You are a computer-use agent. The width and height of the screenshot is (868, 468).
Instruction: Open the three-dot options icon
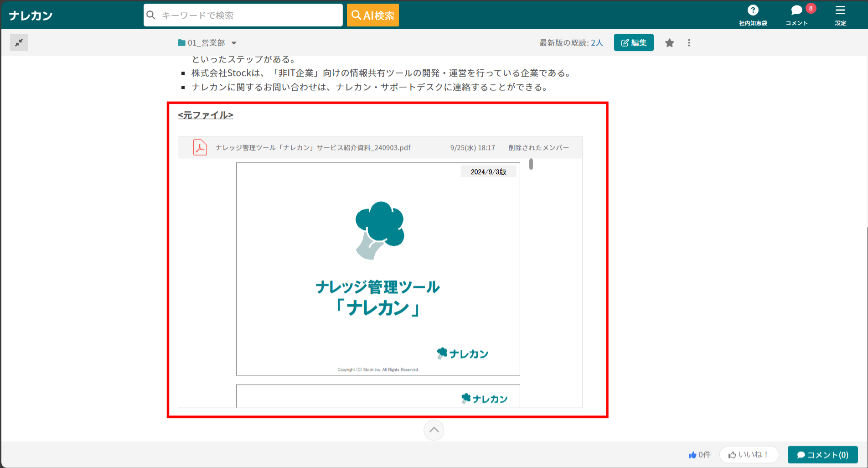(x=689, y=42)
